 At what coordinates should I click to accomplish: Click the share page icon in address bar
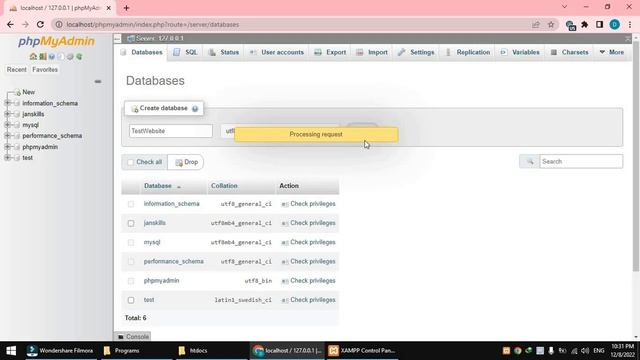pyautogui.click(x=536, y=24)
